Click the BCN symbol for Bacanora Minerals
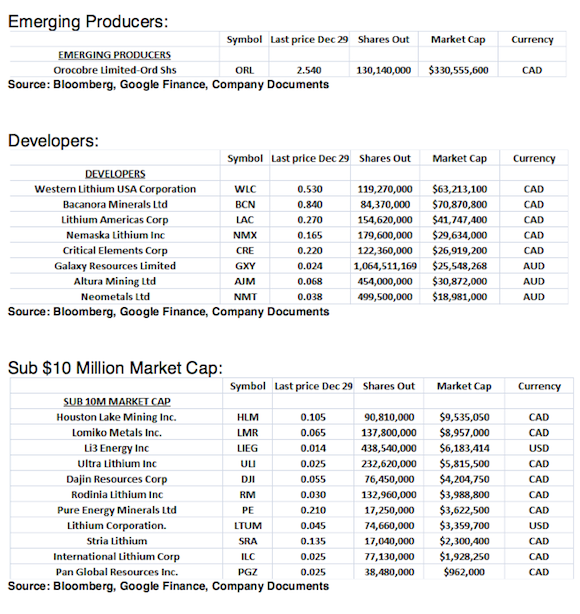580x614 pixels. (x=245, y=204)
